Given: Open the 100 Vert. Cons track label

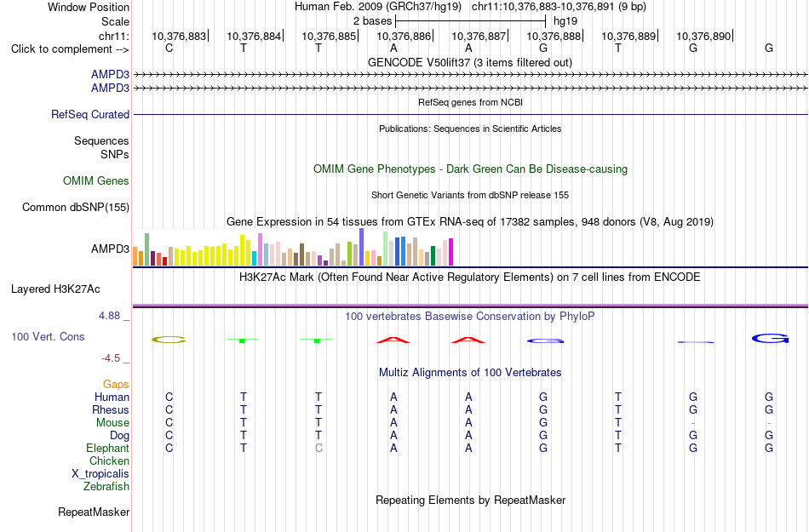Looking at the screenshot, I should click(48, 336).
